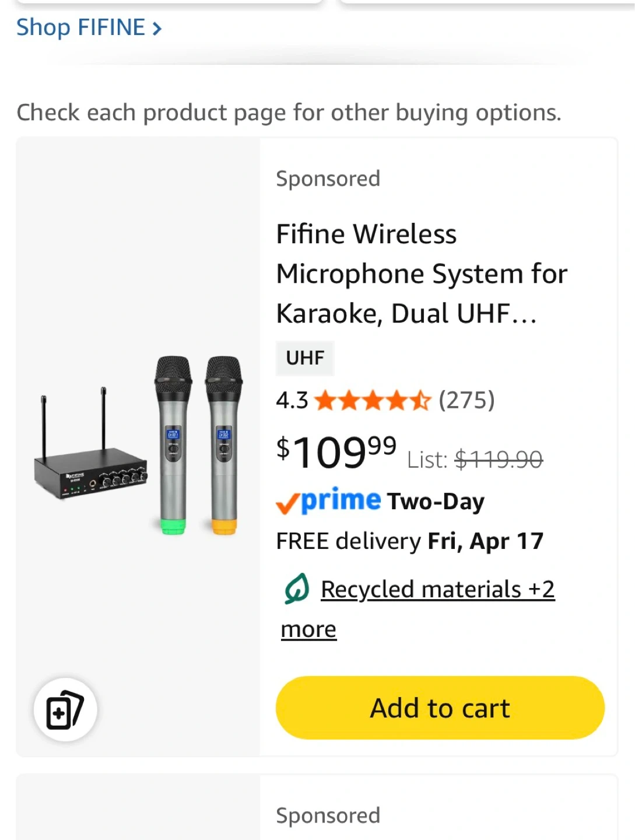Tap the crossed-out $119.90 list price
635x840 pixels.
click(499, 460)
